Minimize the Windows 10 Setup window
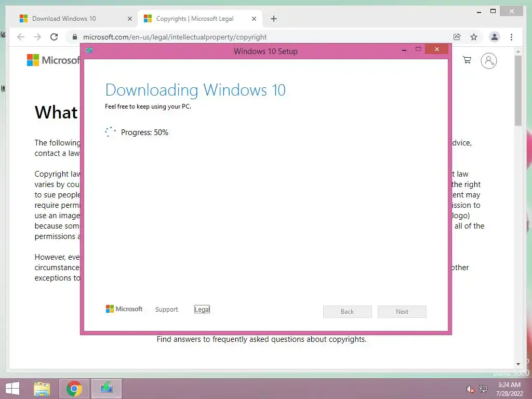Screen dimensions: 532x399 [x=404, y=50]
